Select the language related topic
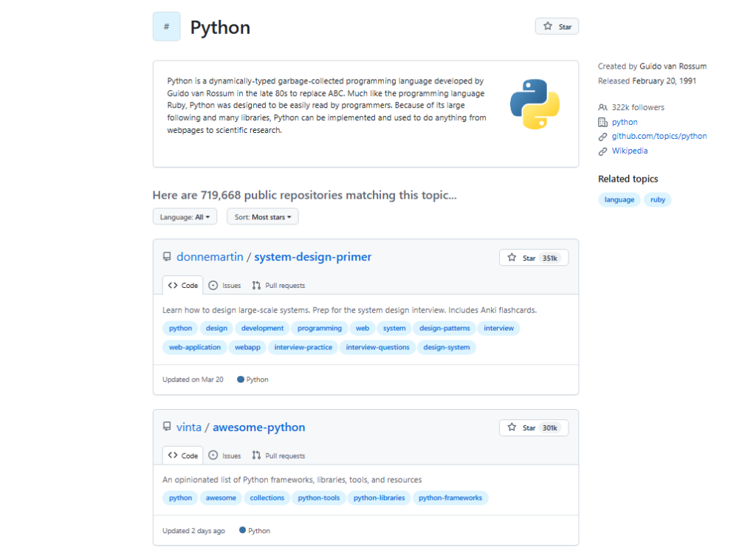Screen dimensions: 756x556 coord(619,199)
